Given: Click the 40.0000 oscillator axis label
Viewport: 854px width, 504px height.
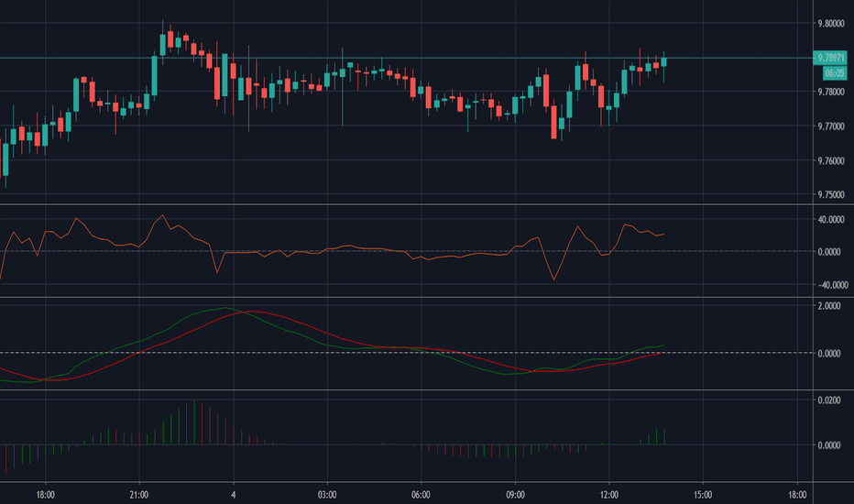Looking at the screenshot, I should click(831, 220).
